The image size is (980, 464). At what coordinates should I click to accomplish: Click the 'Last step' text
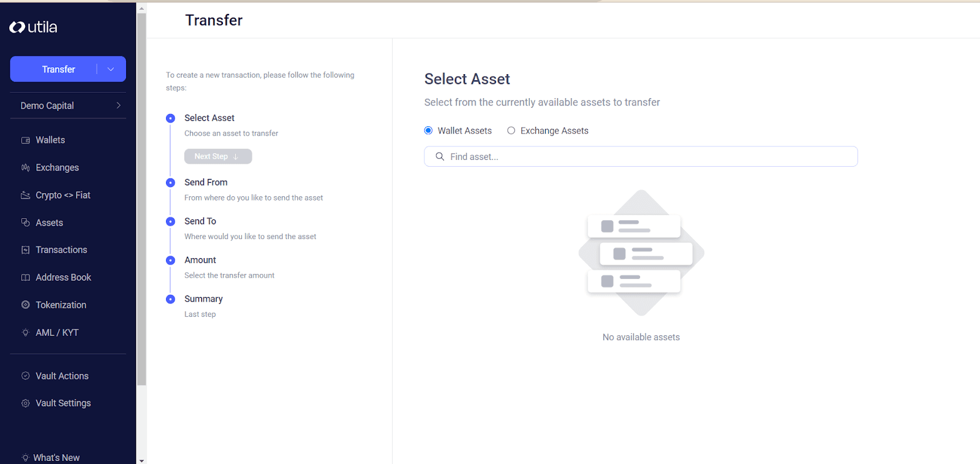click(x=200, y=314)
